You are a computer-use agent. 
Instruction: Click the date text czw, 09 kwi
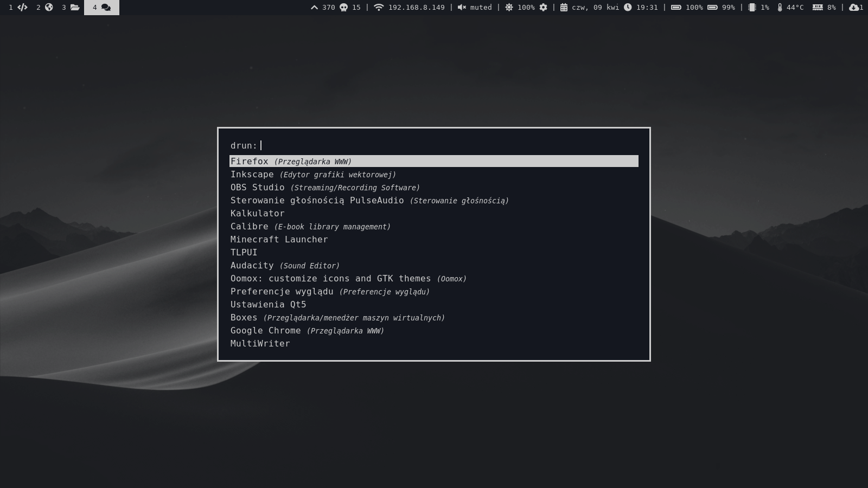coord(595,8)
